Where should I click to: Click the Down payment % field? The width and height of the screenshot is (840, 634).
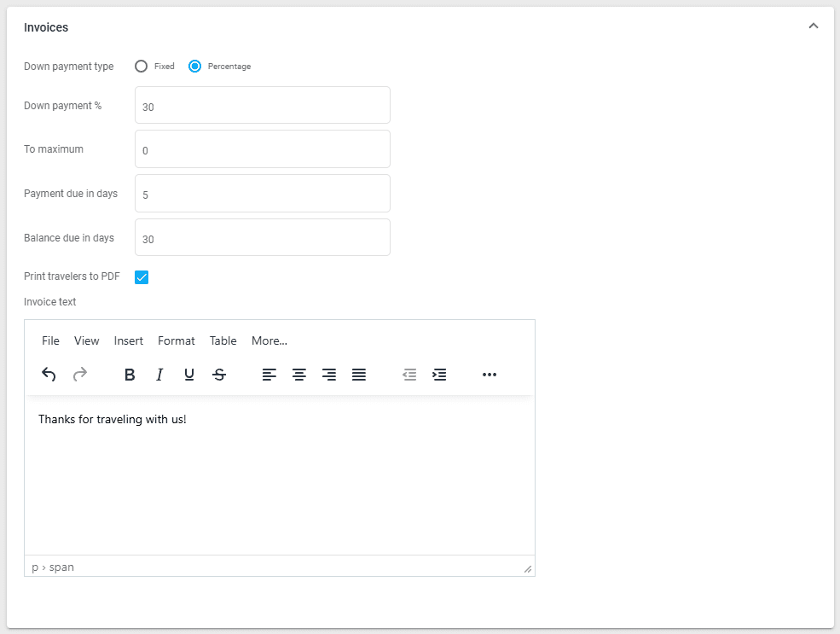[262, 105]
